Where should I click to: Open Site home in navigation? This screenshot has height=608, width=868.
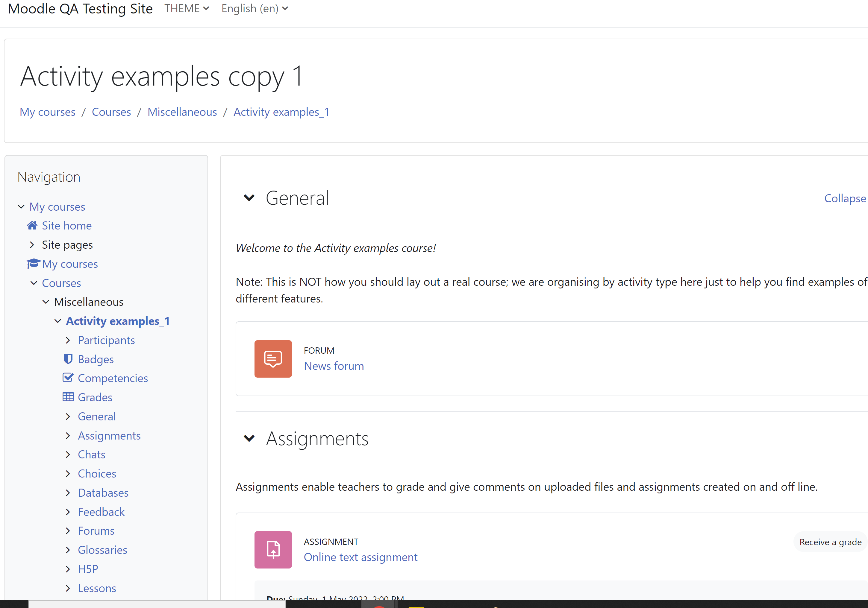tap(67, 226)
